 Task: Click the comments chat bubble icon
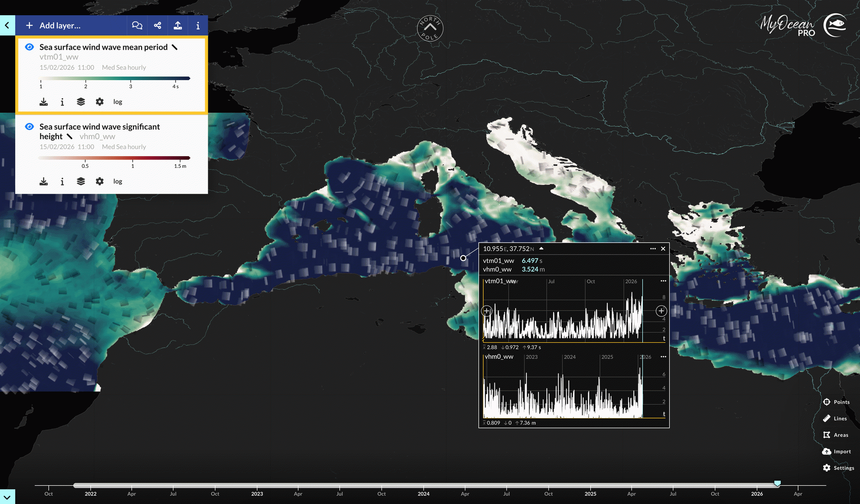point(137,26)
